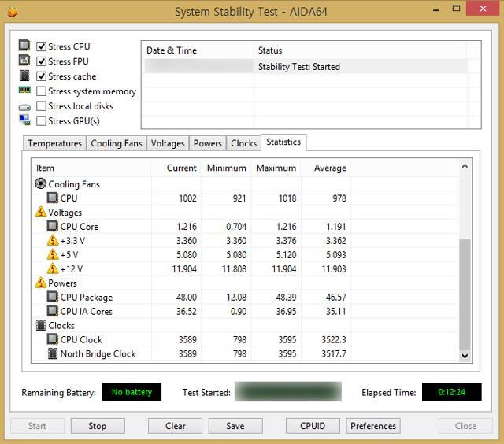Select the Statistics tab

[x=283, y=142]
